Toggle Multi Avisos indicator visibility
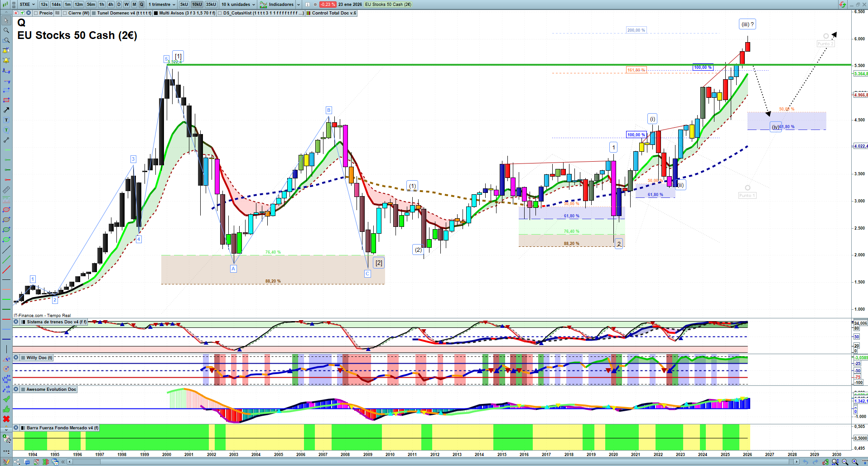Screen dimensions: 868x466 tap(156, 13)
